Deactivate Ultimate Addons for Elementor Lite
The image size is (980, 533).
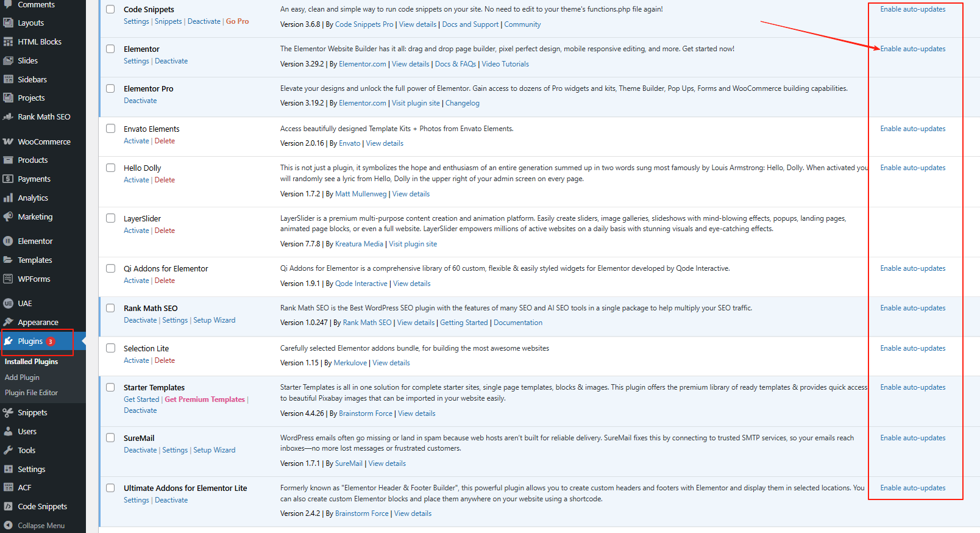[171, 500]
